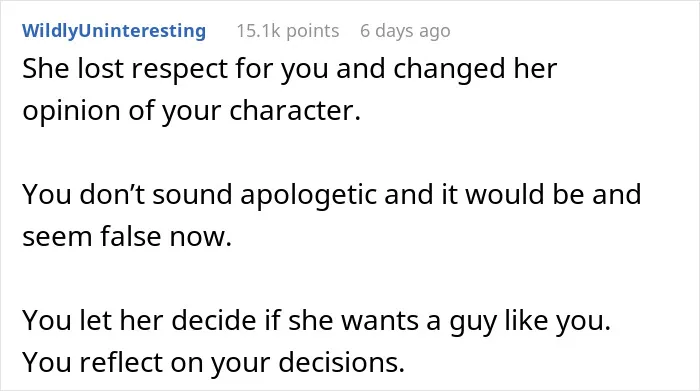This screenshot has width=700, height=391.
Task: Click the word 'opinion' in second line
Action: coord(71,112)
